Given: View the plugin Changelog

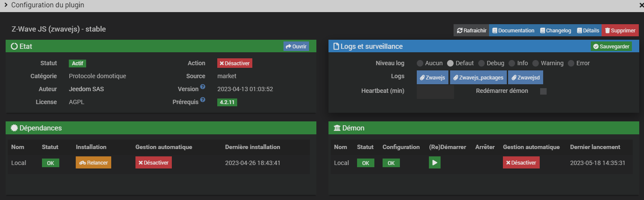Looking at the screenshot, I should [x=555, y=30].
